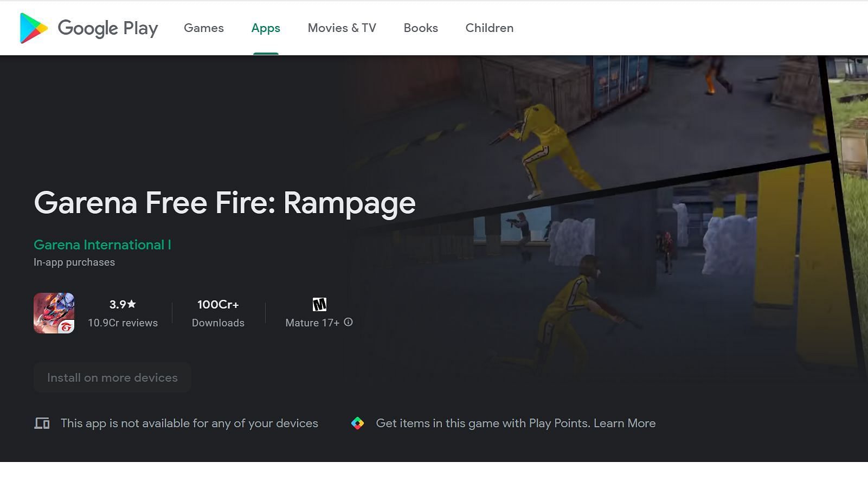Click the Google Play wordmark
The image size is (868, 482).
coord(108,28)
